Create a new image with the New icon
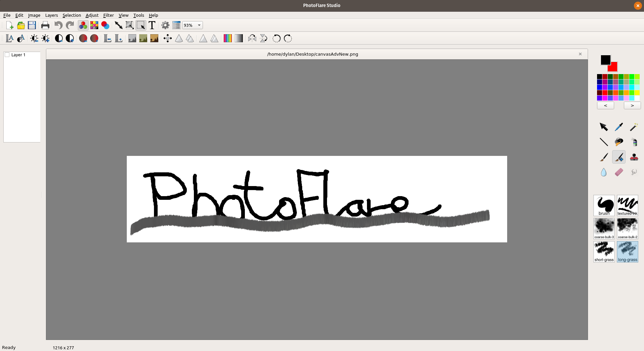This screenshot has width=644, height=351. point(10,25)
